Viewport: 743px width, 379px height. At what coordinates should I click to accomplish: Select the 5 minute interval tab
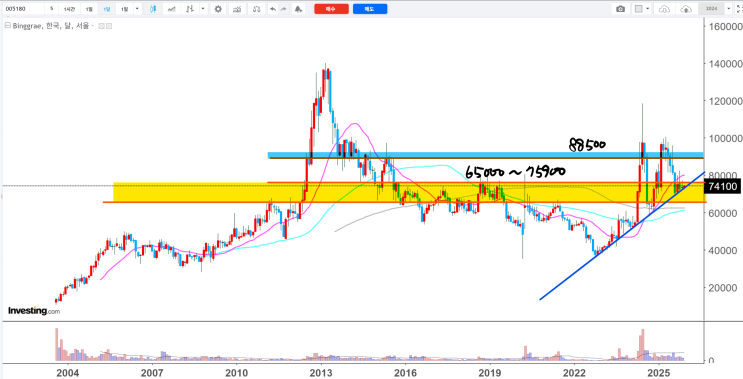point(52,9)
